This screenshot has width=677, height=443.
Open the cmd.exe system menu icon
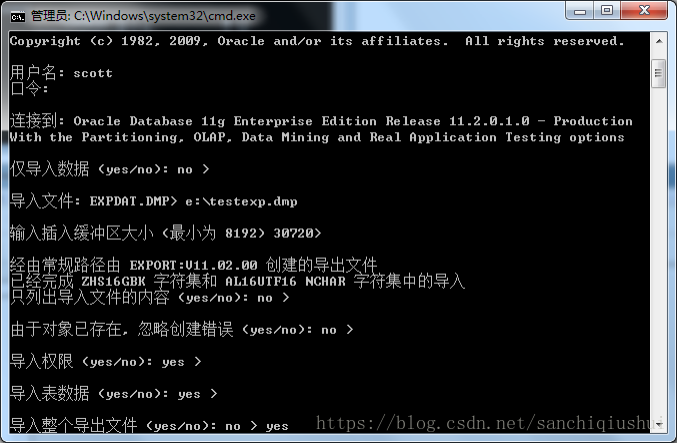[x=18, y=16]
